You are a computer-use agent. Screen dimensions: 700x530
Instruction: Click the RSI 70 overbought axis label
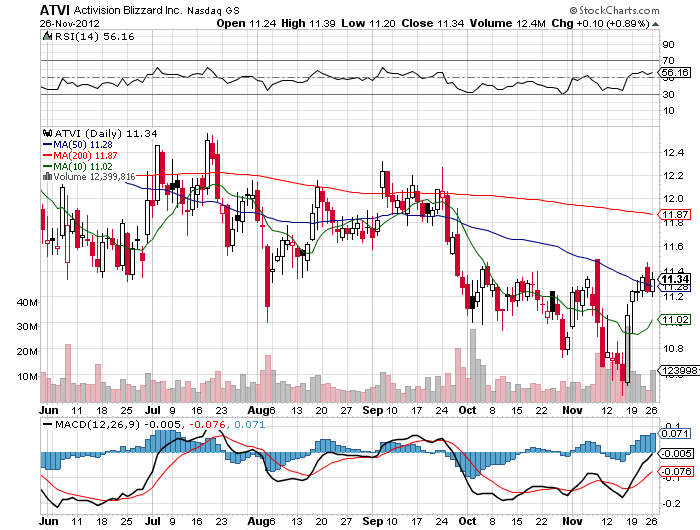tap(668, 60)
